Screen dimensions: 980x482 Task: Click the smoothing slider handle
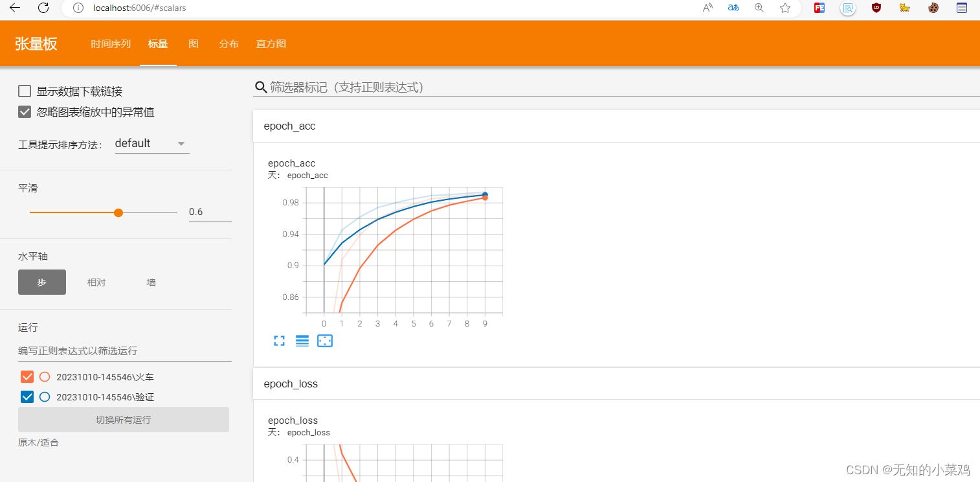118,212
